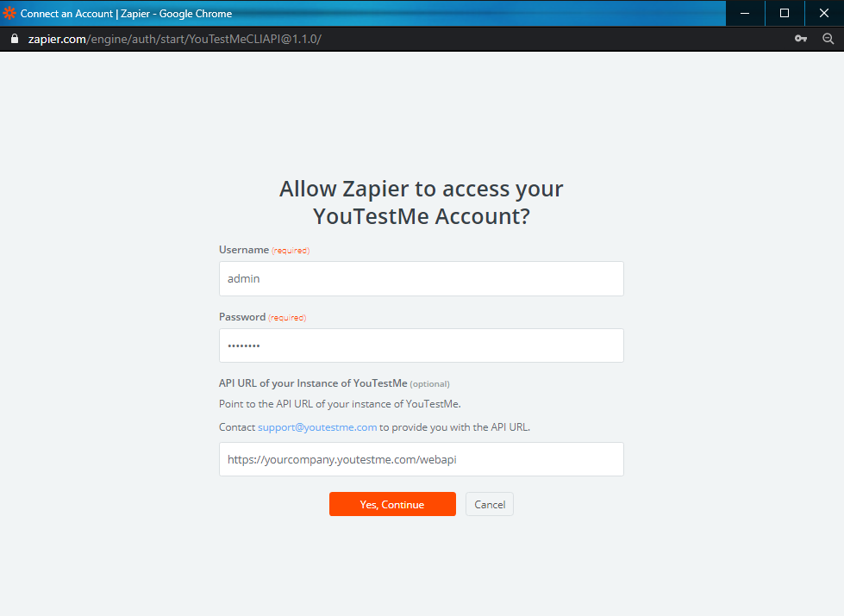844x616 pixels.
Task: Click the Zapier logo in the title bar
Action: point(9,13)
